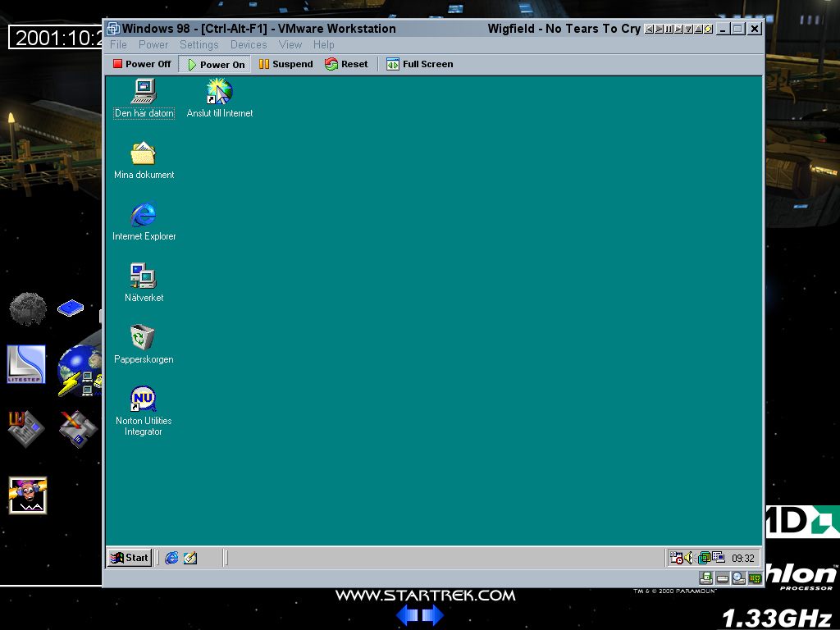Click the down-triangle title bar media button
The height and width of the screenshot is (630, 840).
pos(688,29)
